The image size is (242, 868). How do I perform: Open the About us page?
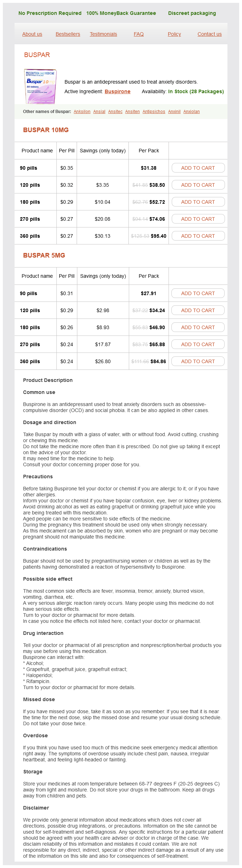click(32, 34)
